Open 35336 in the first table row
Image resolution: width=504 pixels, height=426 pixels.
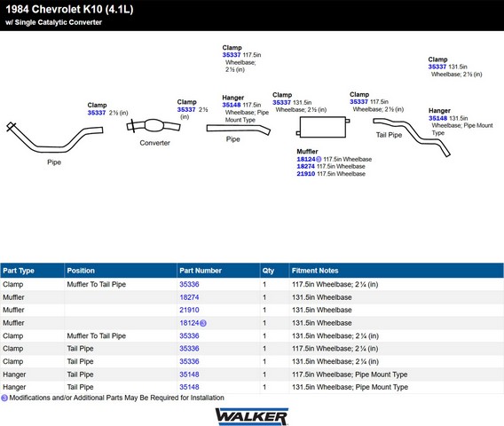(x=189, y=285)
